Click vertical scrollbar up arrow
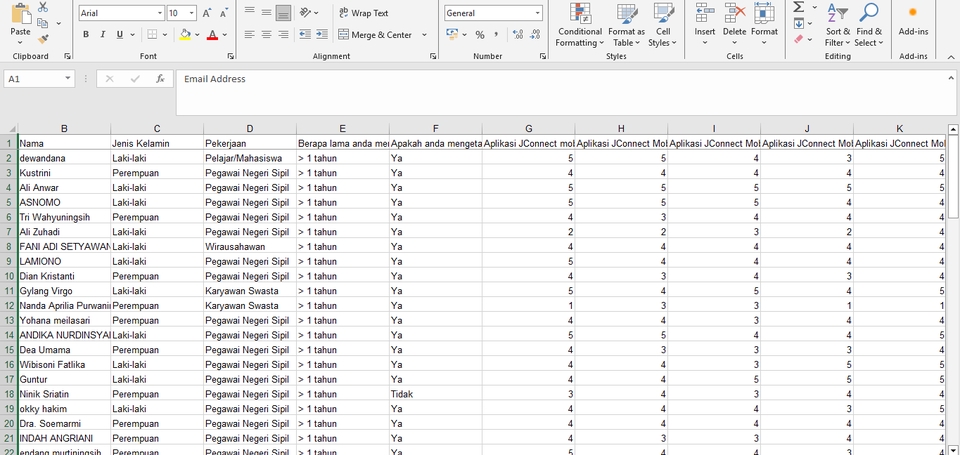 (953, 129)
